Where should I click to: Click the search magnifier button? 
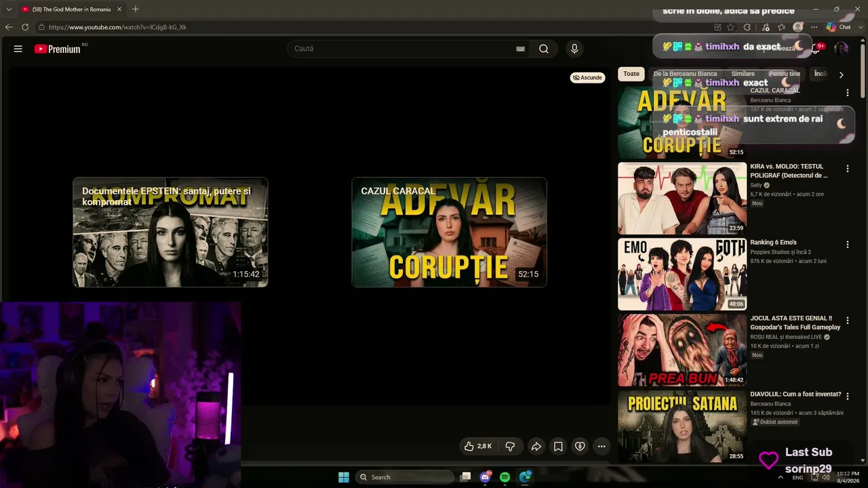(544, 49)
